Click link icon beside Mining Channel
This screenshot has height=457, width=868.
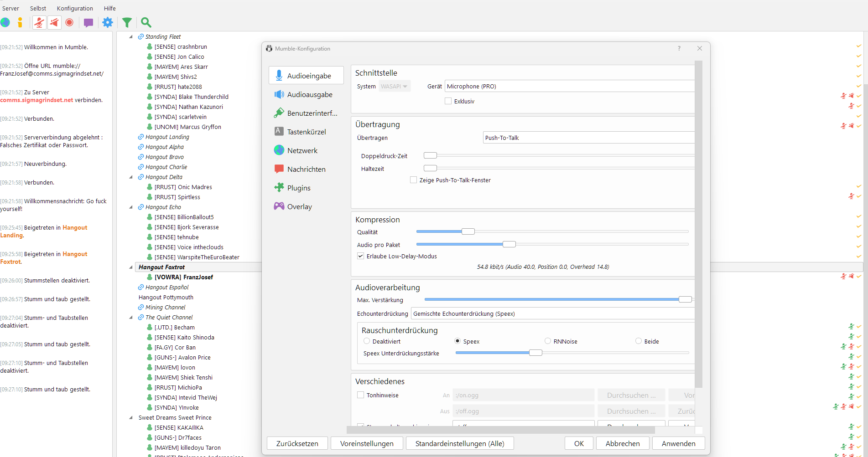tap(141, 307)
